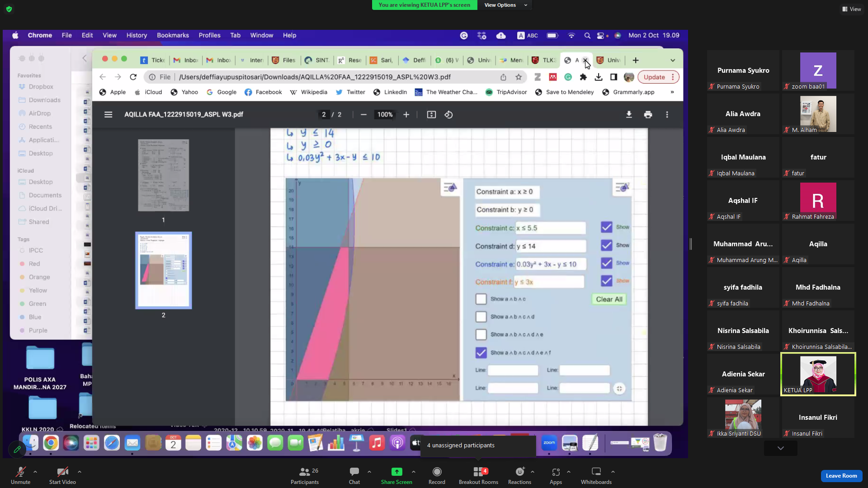Open the Wikipedia bookmark
868x488 pixels.
tap(309, 92)
